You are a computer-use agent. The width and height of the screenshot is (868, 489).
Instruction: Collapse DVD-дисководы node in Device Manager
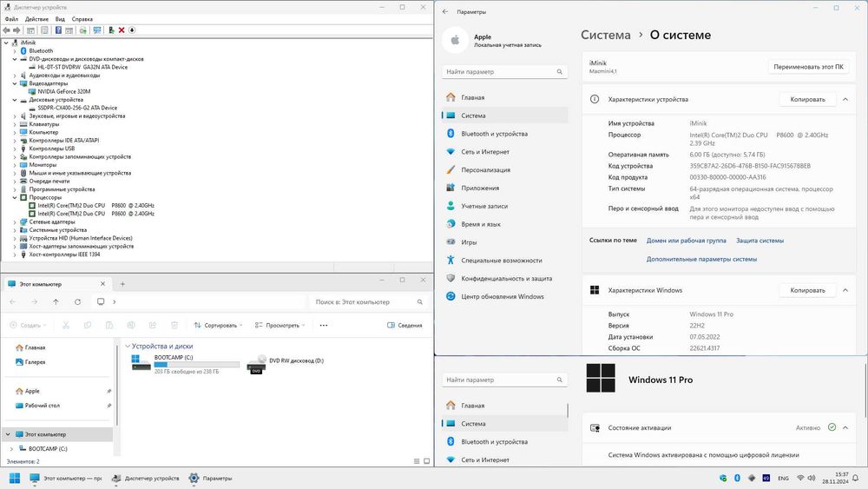pos(15,59)
